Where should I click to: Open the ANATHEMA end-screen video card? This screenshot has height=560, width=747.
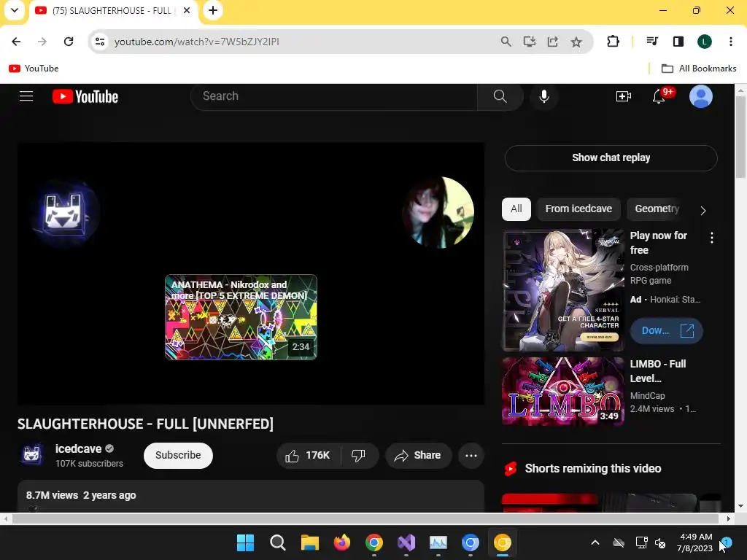(241, 317)
